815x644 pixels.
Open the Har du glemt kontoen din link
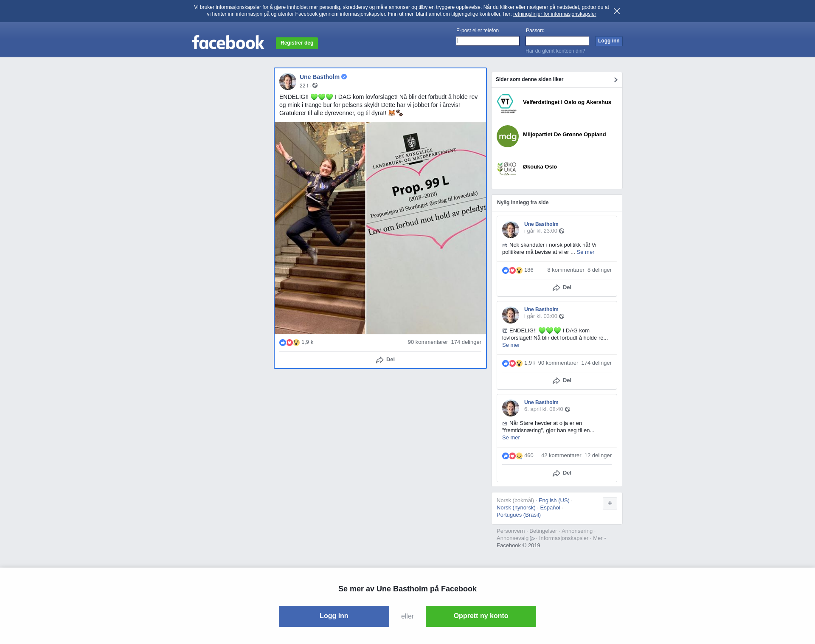pyautogui.click(x=555, y=51)
